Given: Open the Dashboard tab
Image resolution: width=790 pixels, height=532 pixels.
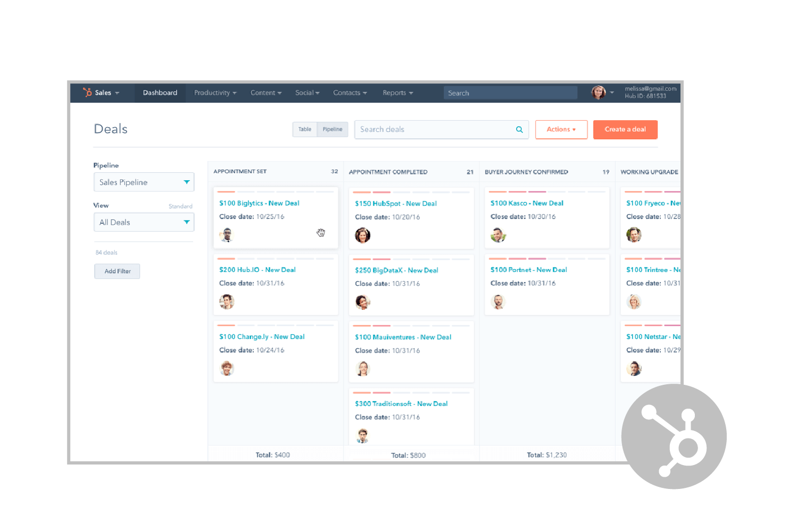Looking at the screenshot, I should click(x=160, y=93).
